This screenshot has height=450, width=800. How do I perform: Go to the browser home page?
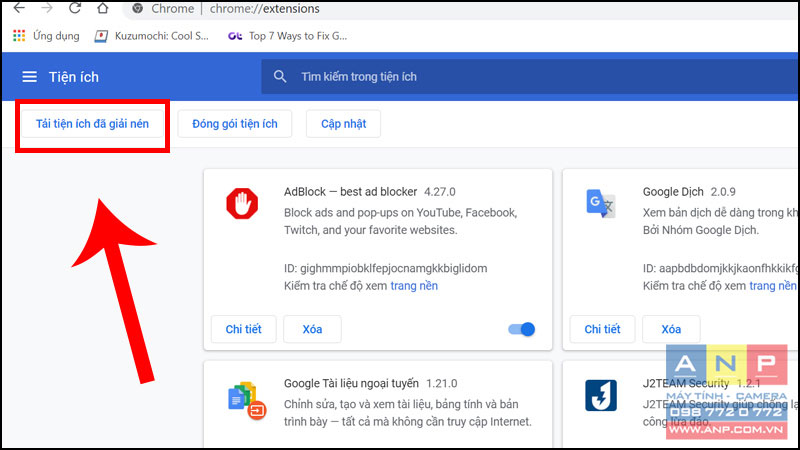pyautogui.click(x=103, y=8)
